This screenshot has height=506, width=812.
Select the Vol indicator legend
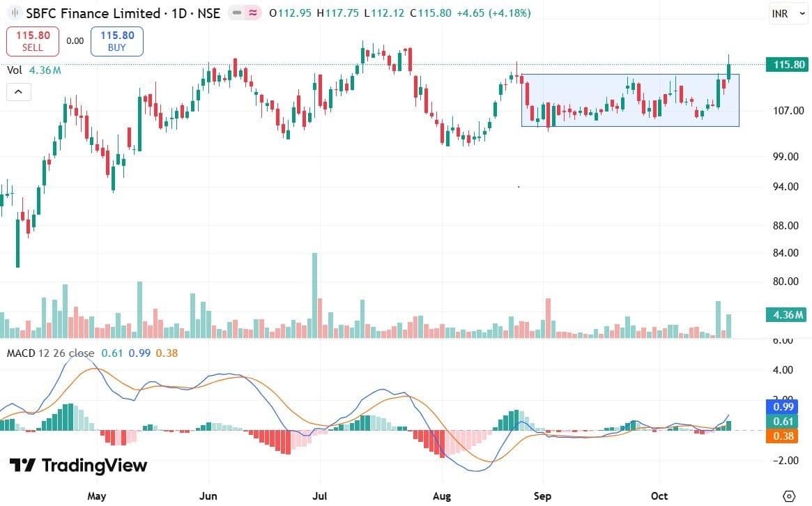tap(15, 70)
